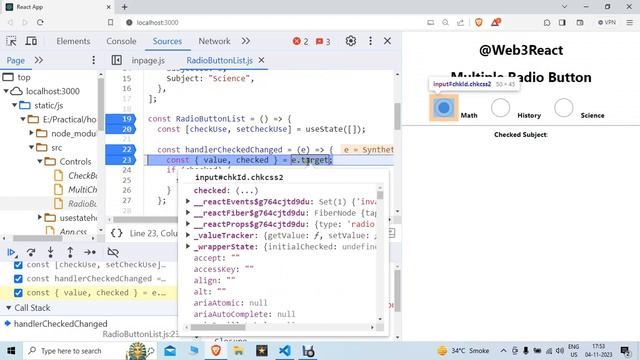Screen dimensions: 640x360
Task: Expand node_modules folder
Action: [x=31, y=133]
